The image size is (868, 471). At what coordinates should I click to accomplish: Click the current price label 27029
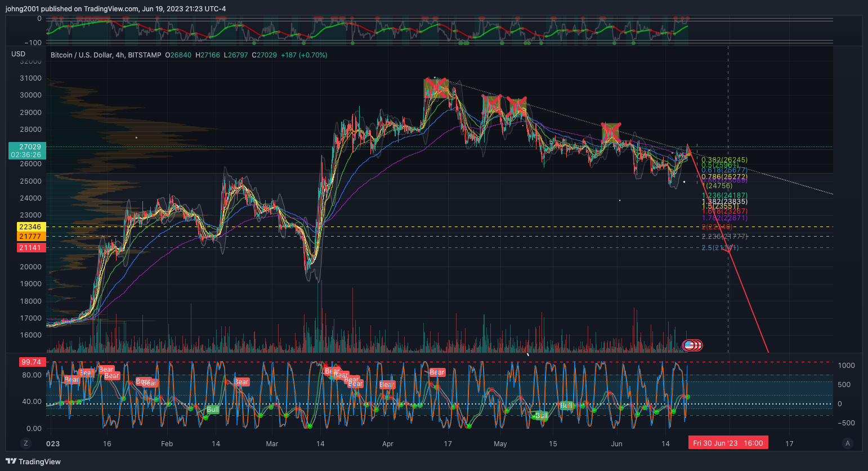point(30,146)
